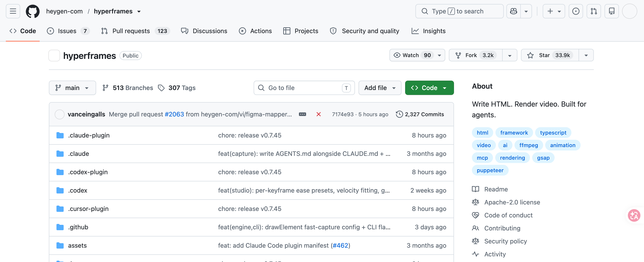Open the pull requests icon in header
Image resolution: width=644 pixels, height=262 pixels.
pyautogui.click(x=594, y=11)
